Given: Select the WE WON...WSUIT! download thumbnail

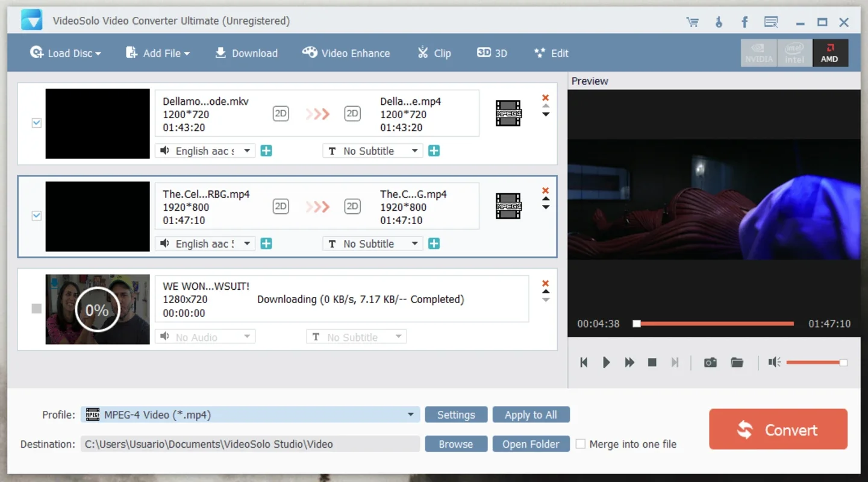Looking at the screenshot, I should [x=98, y=310].
